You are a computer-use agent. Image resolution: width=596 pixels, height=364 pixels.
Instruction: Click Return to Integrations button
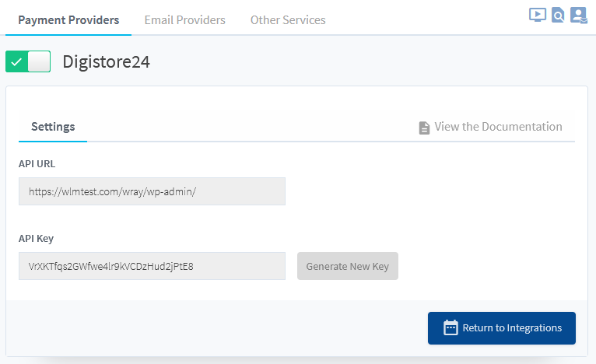(x=501, y=328)
